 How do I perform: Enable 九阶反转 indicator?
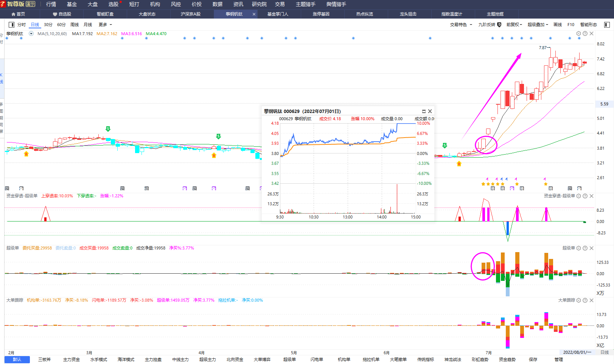click(490, 25)
